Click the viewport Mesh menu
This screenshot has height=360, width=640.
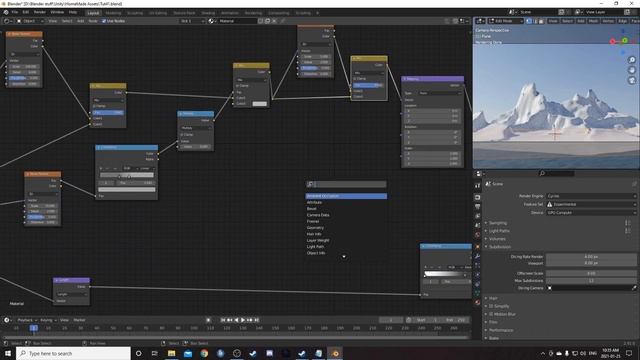593,21
